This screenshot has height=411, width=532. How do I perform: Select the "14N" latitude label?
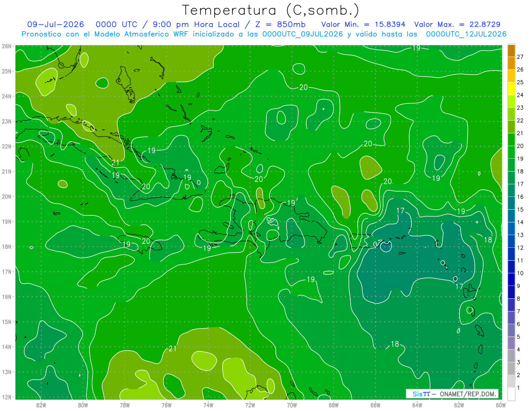[x=6, y=347]
